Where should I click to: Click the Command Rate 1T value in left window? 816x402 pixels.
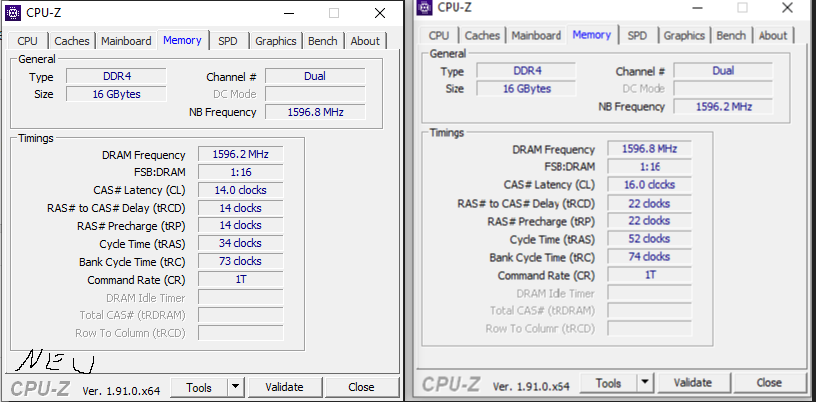click(x=240, y=280)
